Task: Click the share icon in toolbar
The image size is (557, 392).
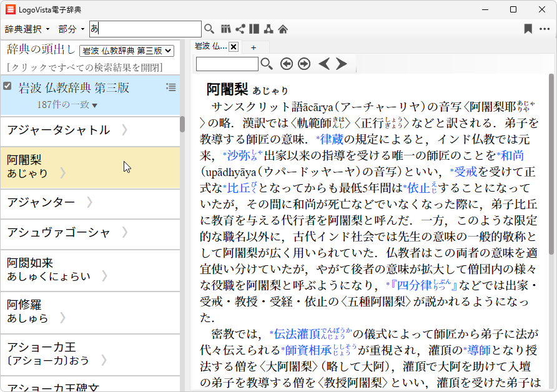Action: coord(240,29)
